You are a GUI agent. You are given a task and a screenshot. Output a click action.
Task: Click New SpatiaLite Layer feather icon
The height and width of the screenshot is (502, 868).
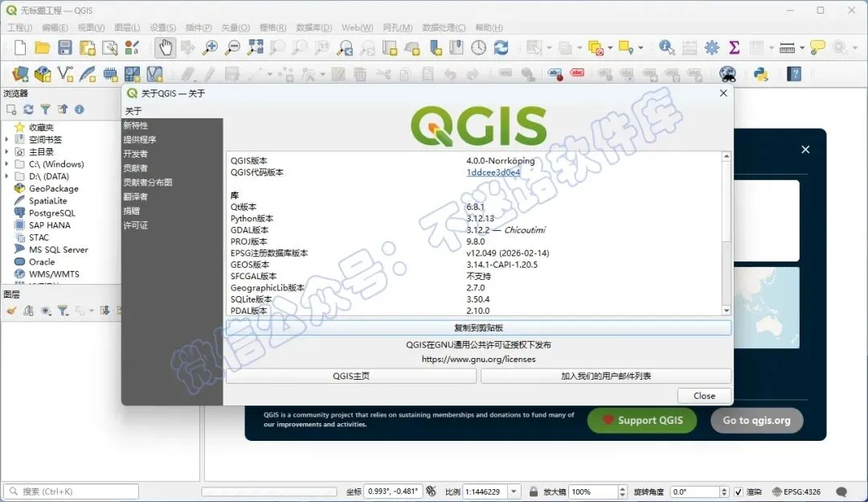88,74
